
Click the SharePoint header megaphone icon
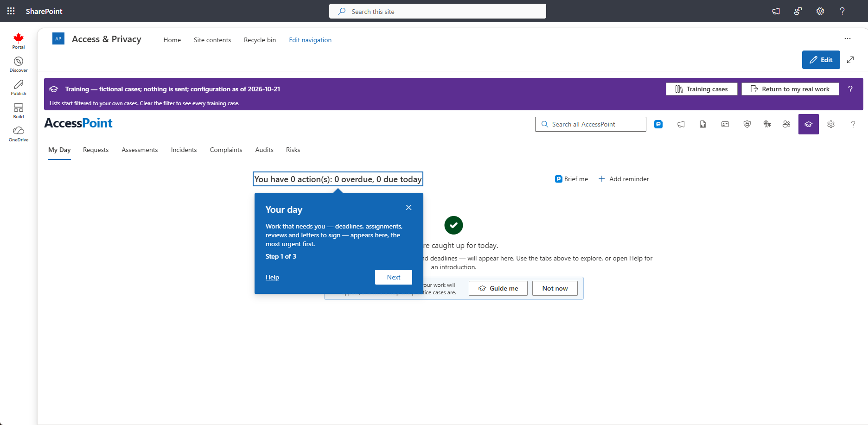coord(776,11)
